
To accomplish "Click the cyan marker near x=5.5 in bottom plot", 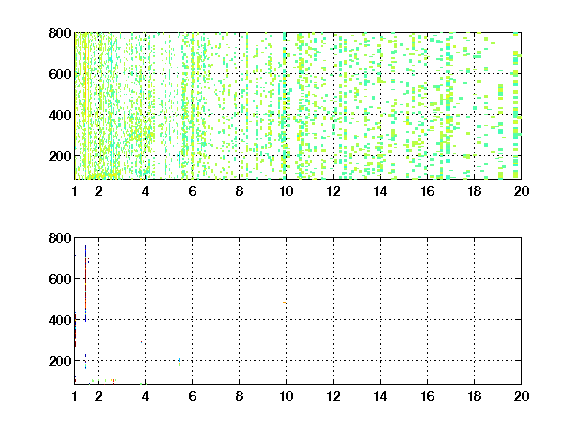I will [179, 361].
